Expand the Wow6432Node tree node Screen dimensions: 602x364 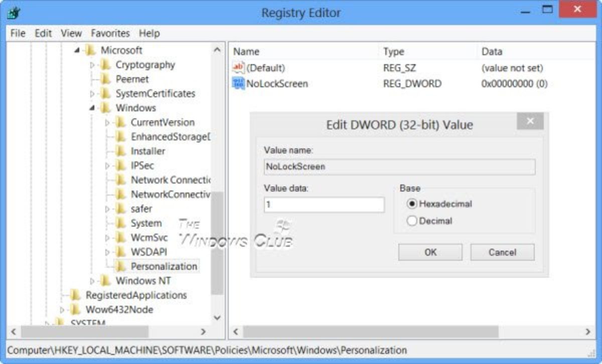click(x=62, y=310)
